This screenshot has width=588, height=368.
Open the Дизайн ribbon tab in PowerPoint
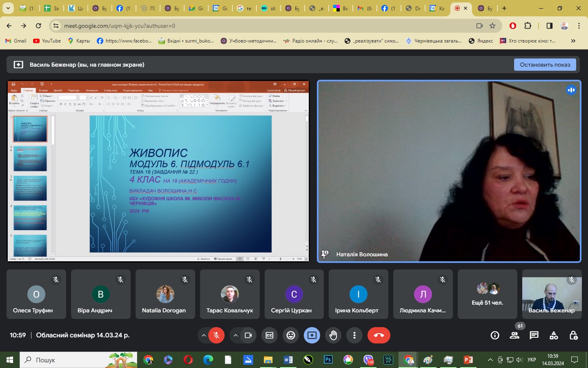pyautogui.click(x=58, y=90)
